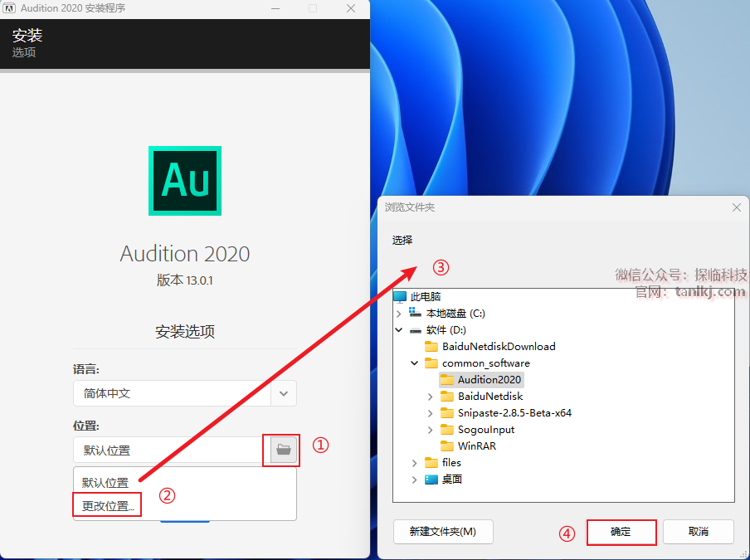This screenshot has width=750, height=560.
Task: Select the 本地磁盘 (C:) drive
Action: 446,314
